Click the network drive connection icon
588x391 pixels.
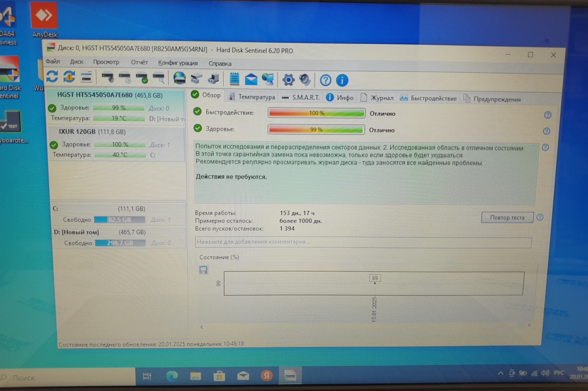(196, 79)
